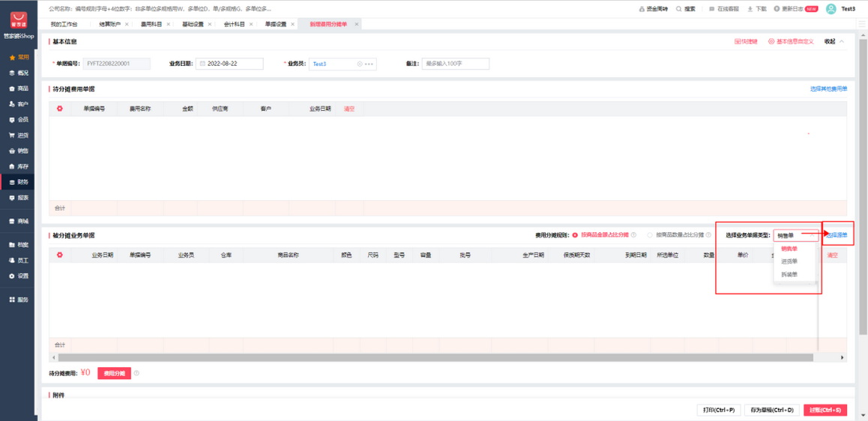Open the 进货 cart icon in sidebar
Viewport: 868px width, 421px height.
click(x=19, y=136)
